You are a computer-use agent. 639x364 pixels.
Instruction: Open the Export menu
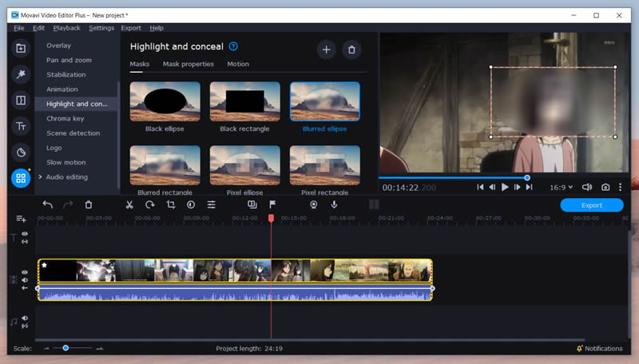(131, 28)
